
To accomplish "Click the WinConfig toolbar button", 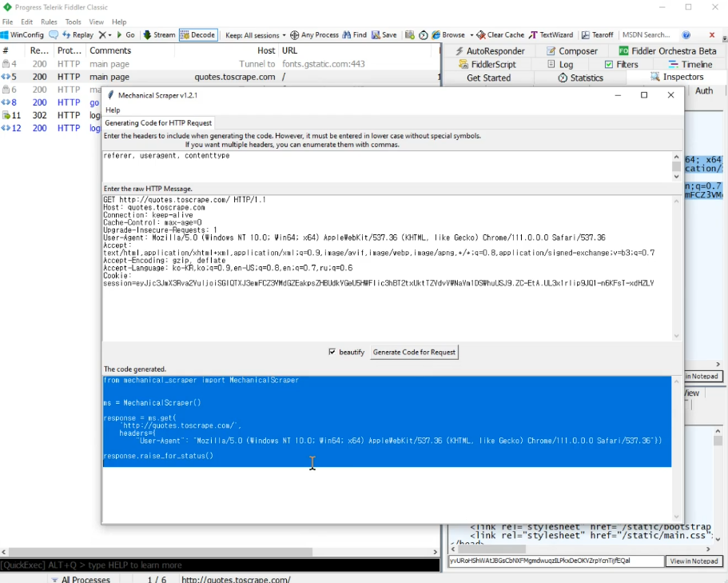I will click(x=22, y=35).
